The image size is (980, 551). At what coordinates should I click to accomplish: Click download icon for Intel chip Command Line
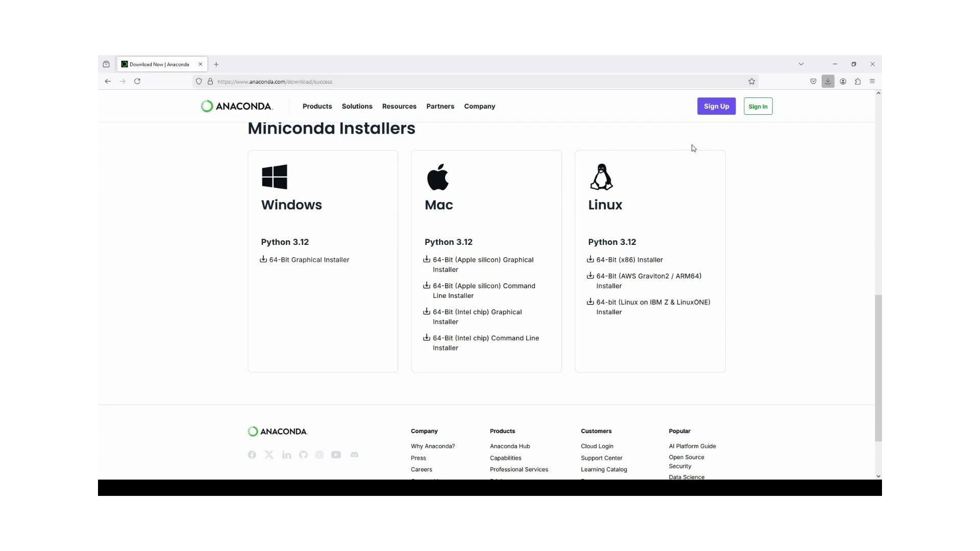[x=427, y=337]
